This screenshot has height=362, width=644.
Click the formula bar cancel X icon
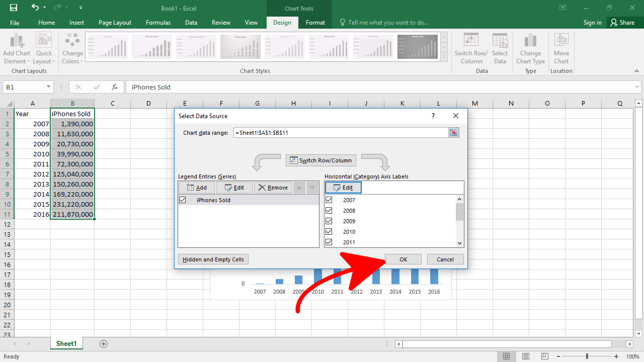pyautogui.click(x=78, y=87)
